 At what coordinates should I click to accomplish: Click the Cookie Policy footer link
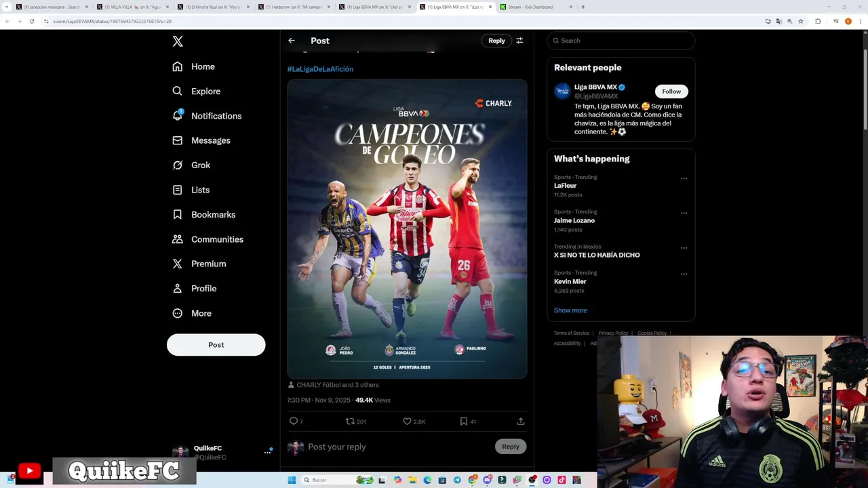point(652,333)
